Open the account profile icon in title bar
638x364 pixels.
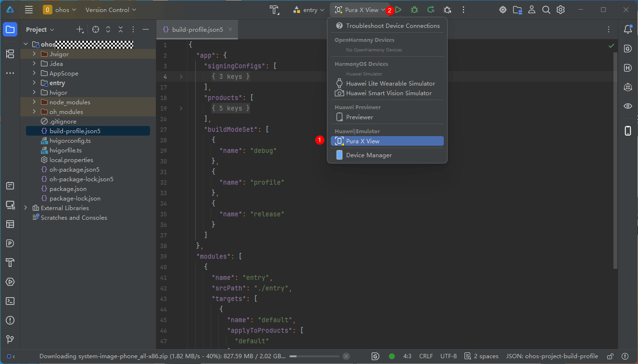[x=532, y=10]
